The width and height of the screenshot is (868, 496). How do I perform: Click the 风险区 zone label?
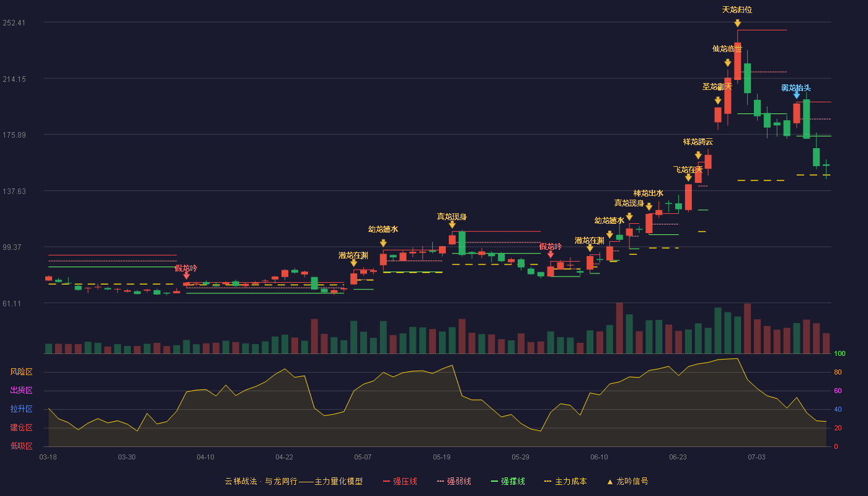pos(22,372)
